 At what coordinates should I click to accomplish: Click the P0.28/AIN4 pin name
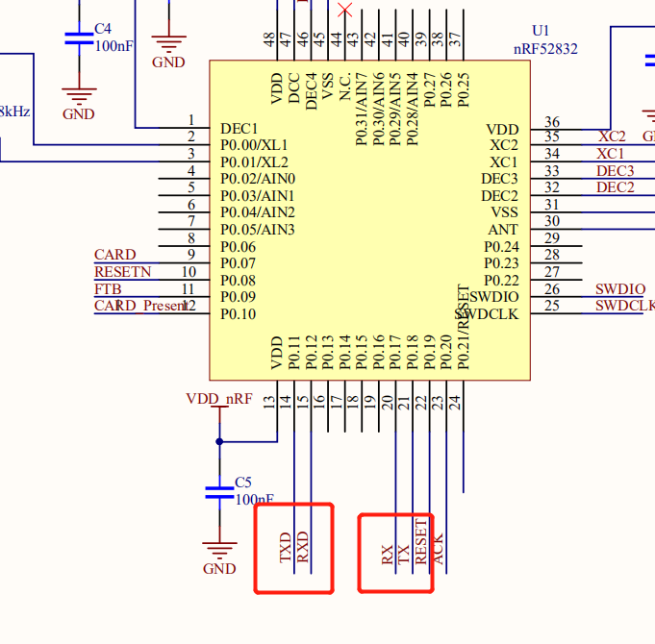[x=413, y=109]
